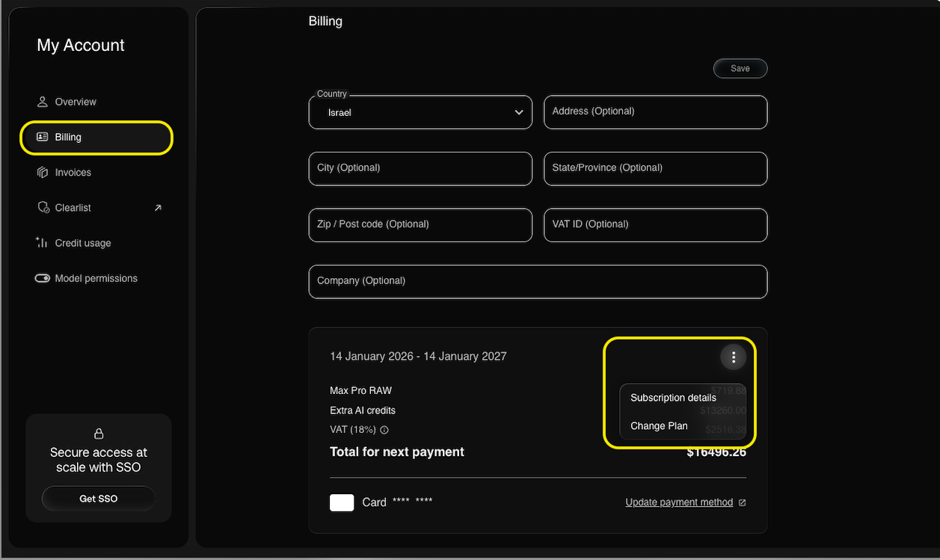Click the $16496.26 total amount
This screenshot has height=560, width=940.
point(716,452)
